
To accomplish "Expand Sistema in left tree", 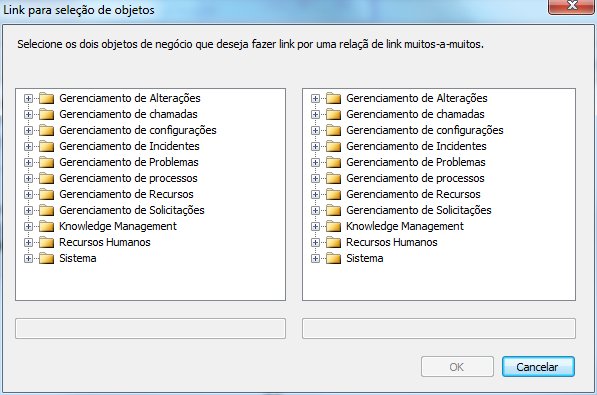I will click(28, 258).
